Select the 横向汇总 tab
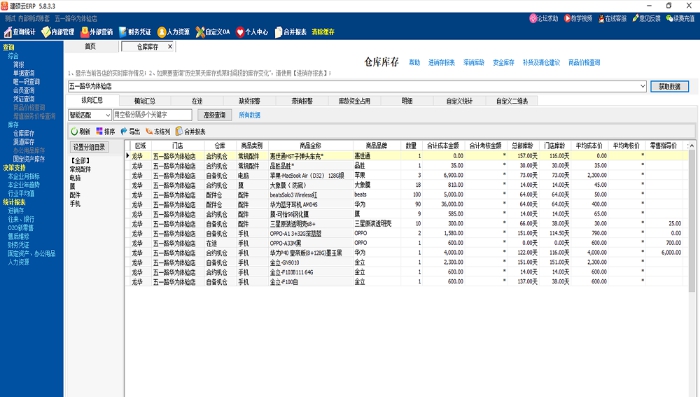Screen dimensions: 700x397 point(145,101)
